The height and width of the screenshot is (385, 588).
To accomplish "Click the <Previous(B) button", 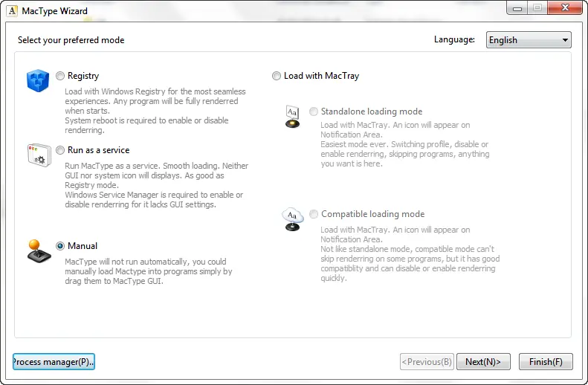I will (x=427, y=362).
